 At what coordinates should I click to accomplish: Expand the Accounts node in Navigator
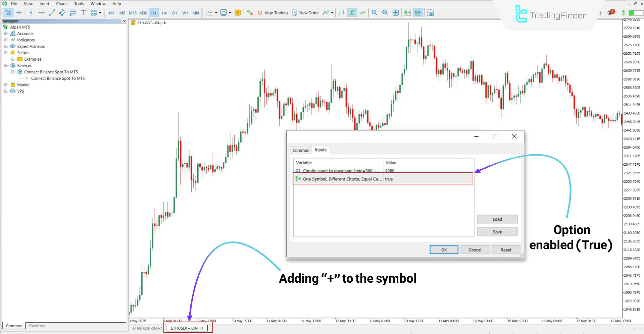[6, 34]
